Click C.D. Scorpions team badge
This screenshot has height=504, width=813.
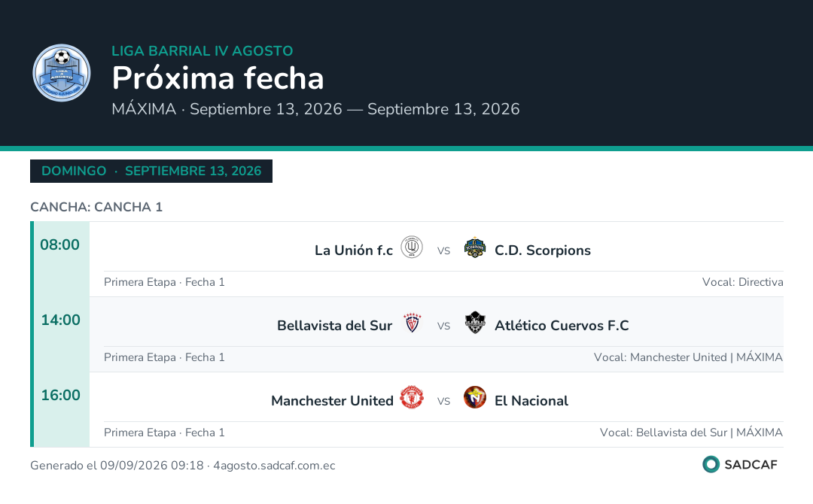click(x=474, y=247)
